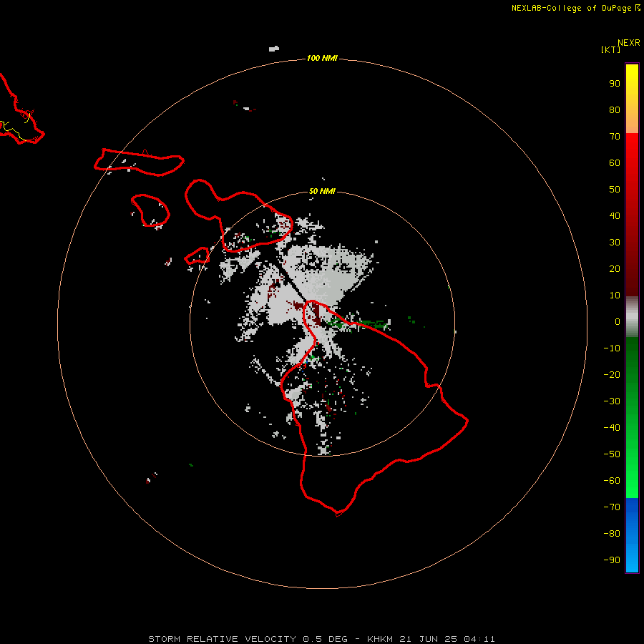This screenshot has height=644, width=644.
Task: Click the blue bottom segment of color bar
Action: point(632,535)
